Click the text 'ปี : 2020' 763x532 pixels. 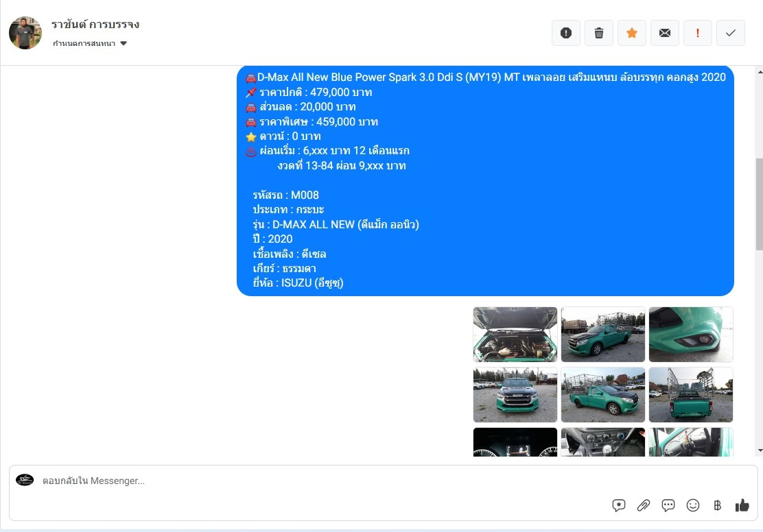point(272,239)
